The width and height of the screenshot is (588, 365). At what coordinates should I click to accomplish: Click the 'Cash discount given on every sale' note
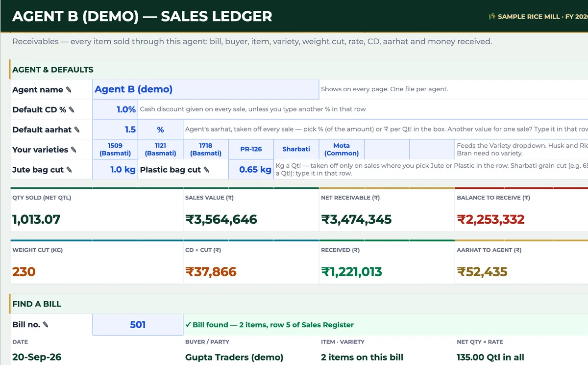point(253,109)
